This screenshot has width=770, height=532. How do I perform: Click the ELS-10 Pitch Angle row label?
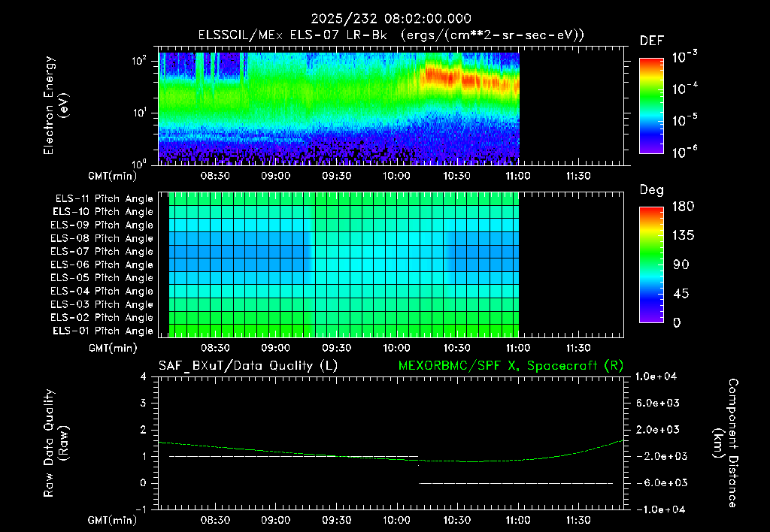pyautogui.click(x=103, y=212)
